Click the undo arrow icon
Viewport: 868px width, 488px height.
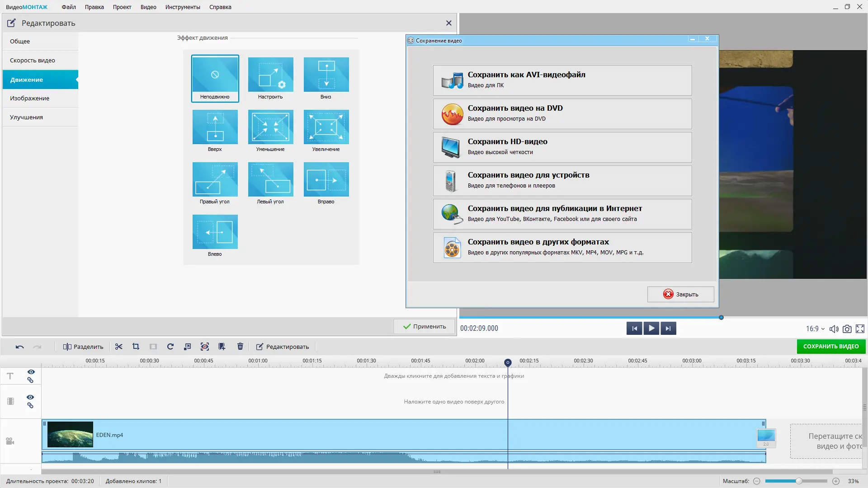click(19, 347)
